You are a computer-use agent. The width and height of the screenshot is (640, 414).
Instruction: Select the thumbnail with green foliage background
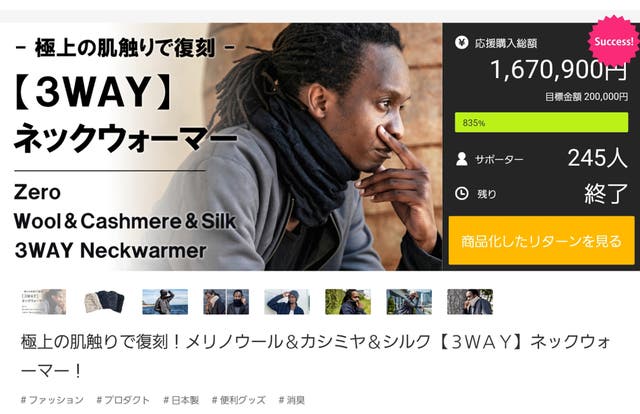tap(348, 301)
